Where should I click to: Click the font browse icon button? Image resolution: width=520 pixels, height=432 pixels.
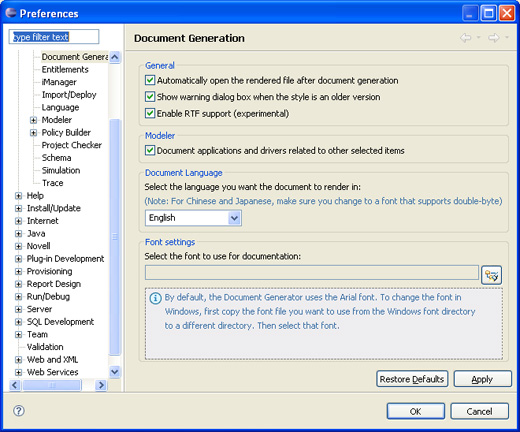491,275
